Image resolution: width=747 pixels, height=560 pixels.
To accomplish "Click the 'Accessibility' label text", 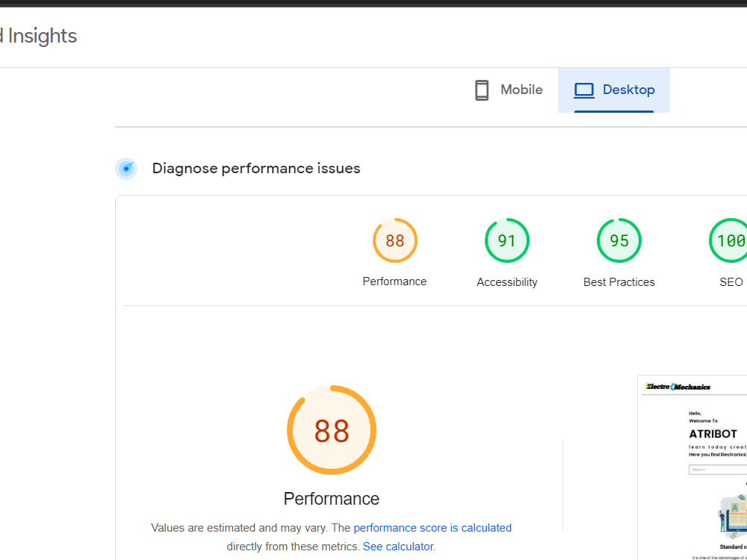I will pos(507,282).
